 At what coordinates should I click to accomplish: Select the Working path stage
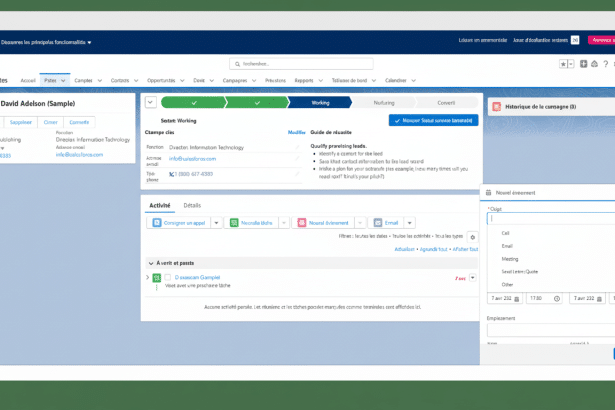pyautogui.click(x=320, y=103)
